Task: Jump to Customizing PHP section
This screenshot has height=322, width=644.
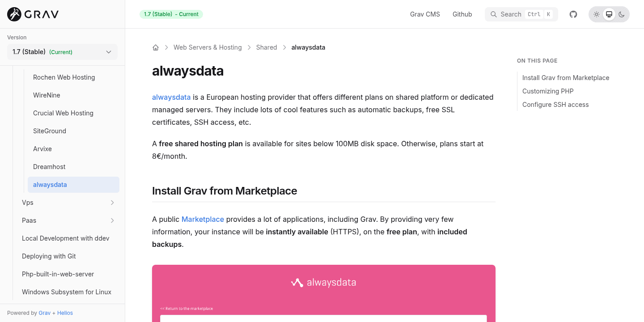Action: [x=548, y=91]
